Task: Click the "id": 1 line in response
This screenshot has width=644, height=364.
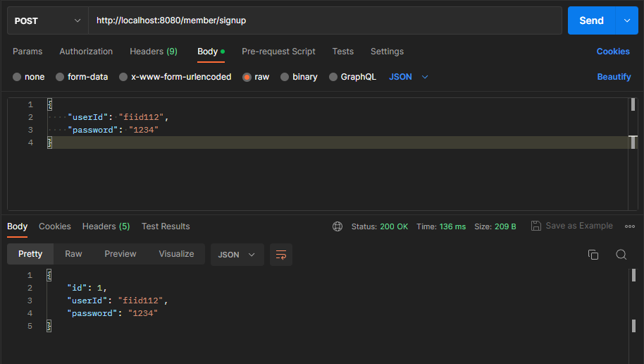Action: click(87, 288)
